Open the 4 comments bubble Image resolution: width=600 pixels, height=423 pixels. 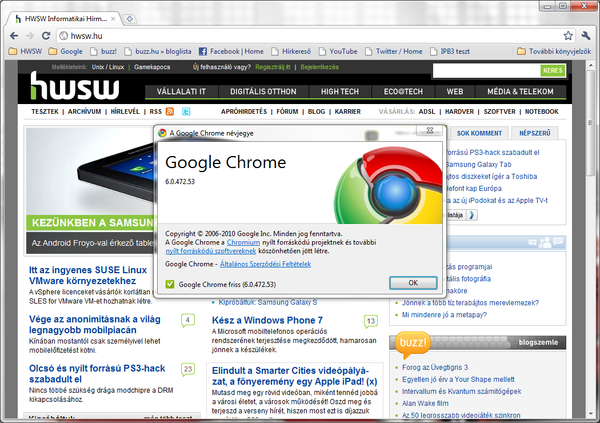(188, 320)
